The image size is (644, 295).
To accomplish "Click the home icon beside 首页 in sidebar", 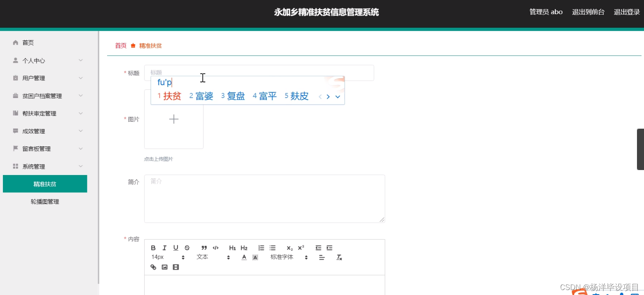I will 16,43.
